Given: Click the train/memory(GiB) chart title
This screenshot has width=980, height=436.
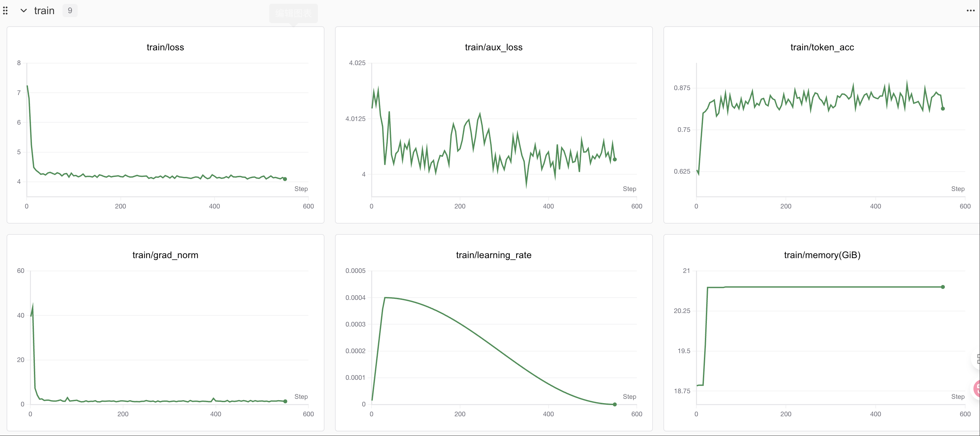Looking at the screenshot, I should click(x=822, y=255).
